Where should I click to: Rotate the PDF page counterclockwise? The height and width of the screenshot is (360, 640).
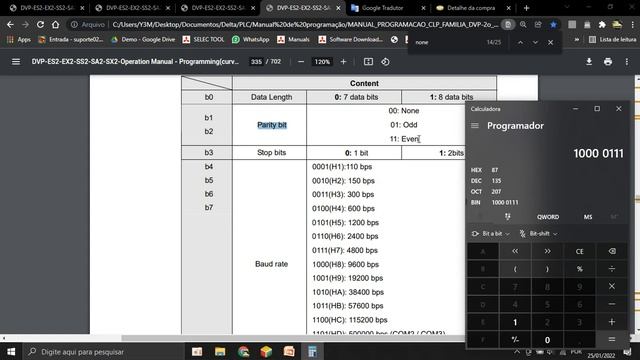pos(385,62)
